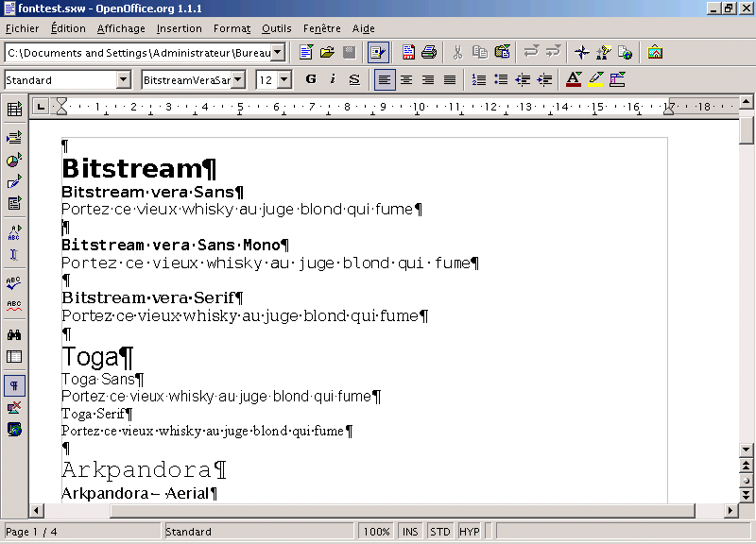
Task: Open the Édition menu
Action: point(68,28)
